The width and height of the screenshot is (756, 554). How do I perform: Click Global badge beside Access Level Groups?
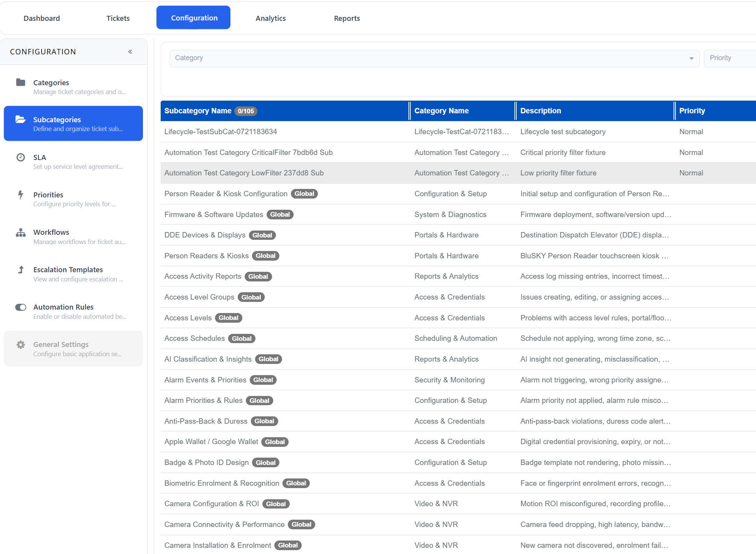pyautogui.click(x=251, y=297)
